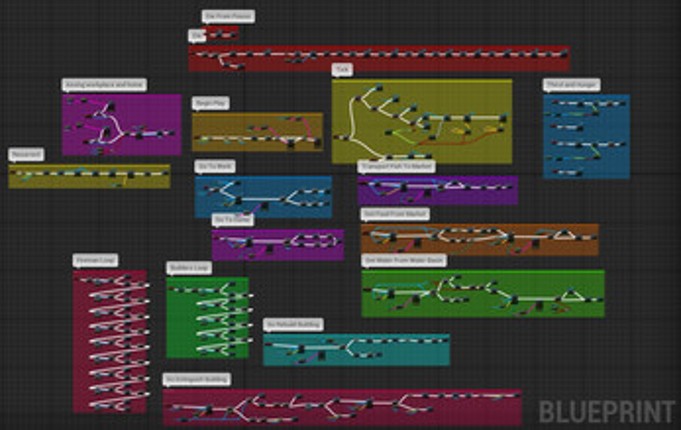Select the Go Extinguish Building comment label
681x430 pixels.
197,379
